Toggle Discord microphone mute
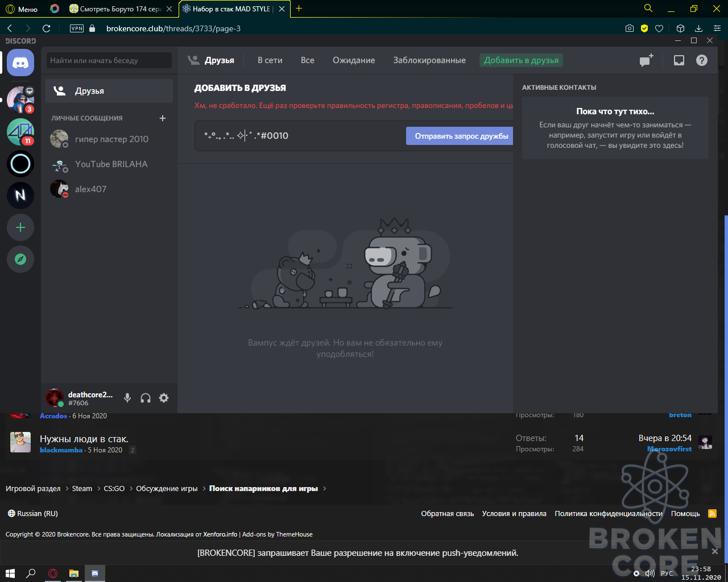 click(127, 398)
